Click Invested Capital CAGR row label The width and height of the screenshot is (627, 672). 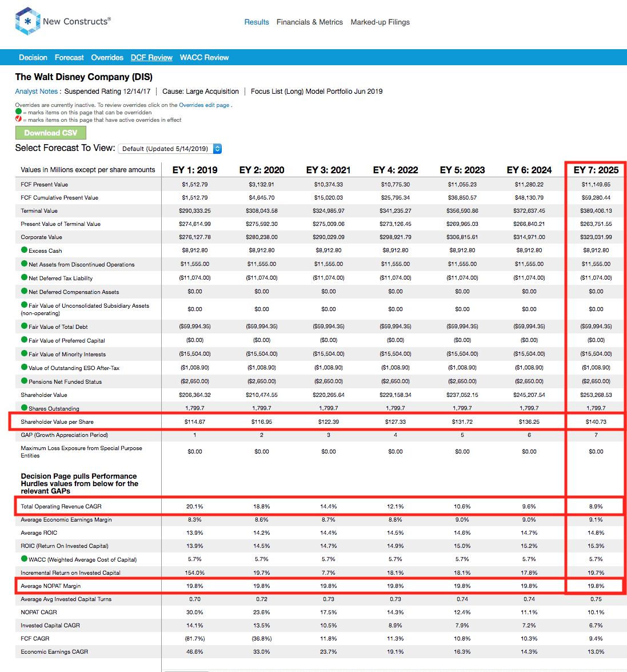click(50, 625)
